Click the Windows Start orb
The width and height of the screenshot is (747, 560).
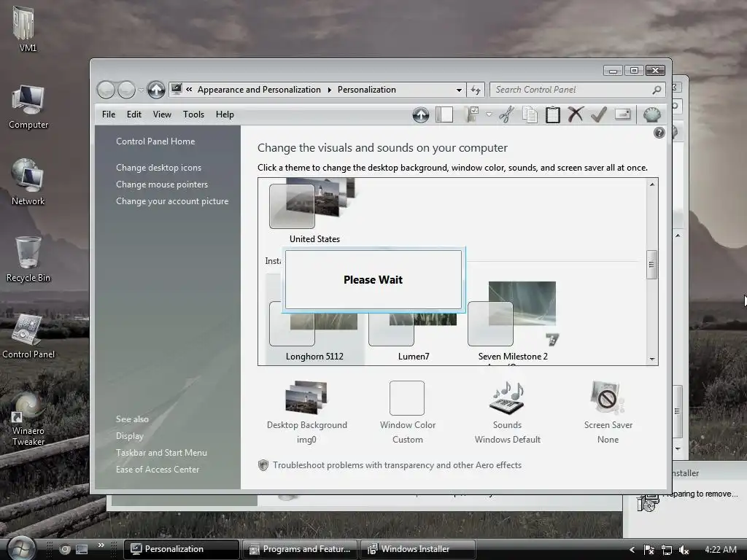(22, 548)
